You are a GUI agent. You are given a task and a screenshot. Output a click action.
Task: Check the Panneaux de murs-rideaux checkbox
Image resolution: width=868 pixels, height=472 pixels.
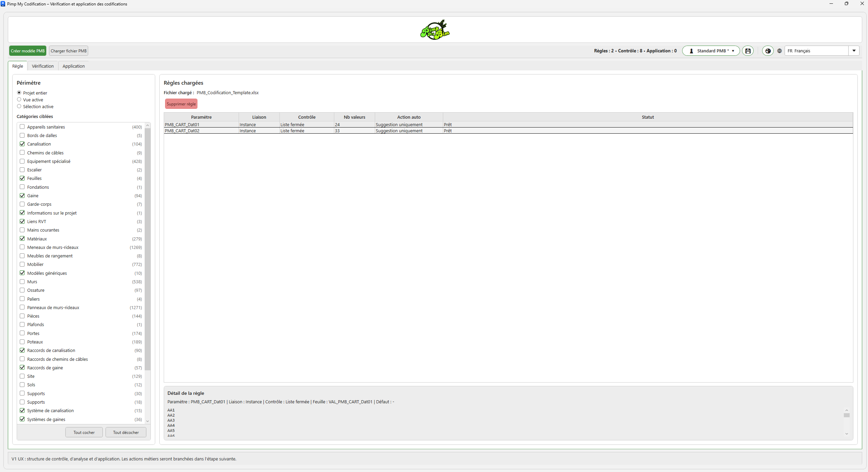22,307
